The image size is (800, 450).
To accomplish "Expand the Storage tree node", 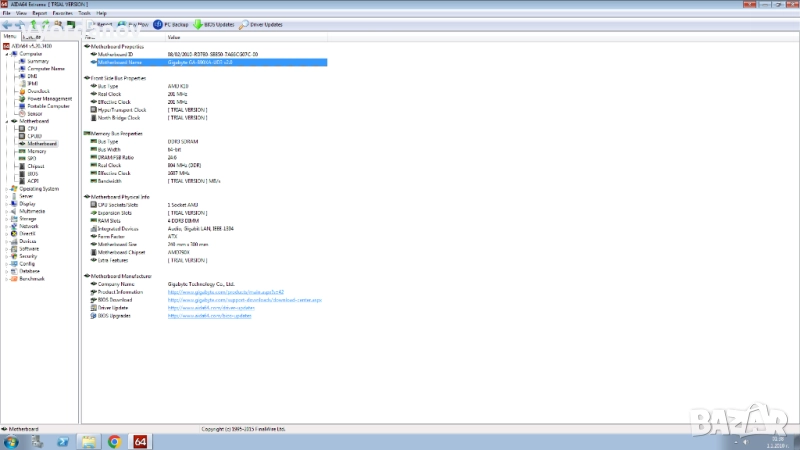I will 7,218.
